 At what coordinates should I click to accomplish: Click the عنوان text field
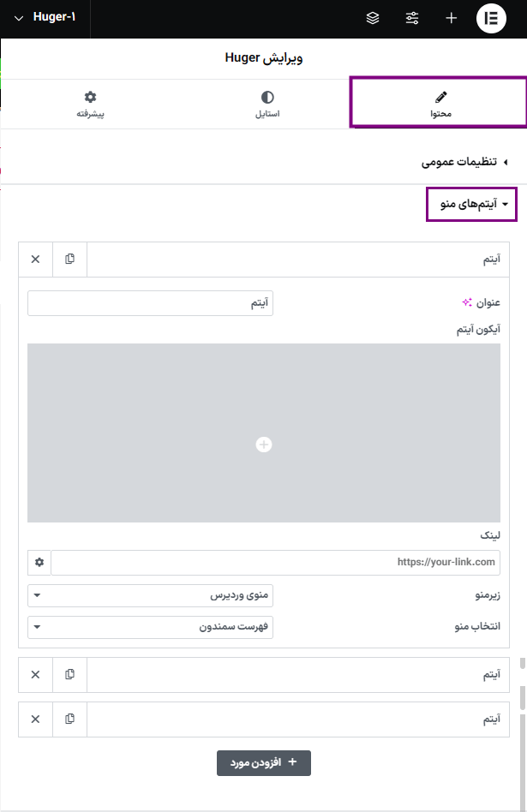151,303
